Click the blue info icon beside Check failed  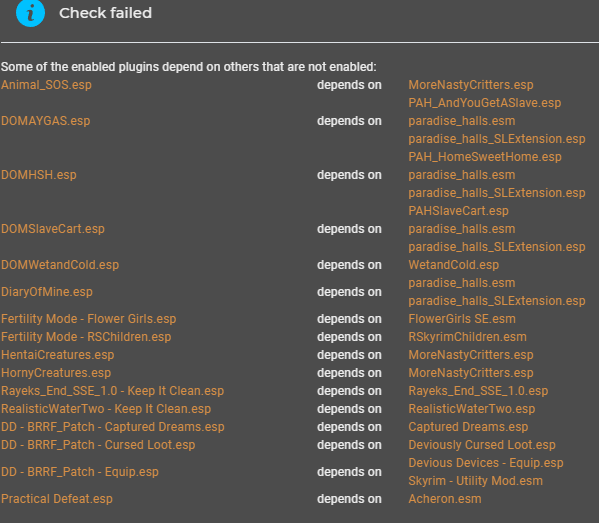tap(30, 13)
